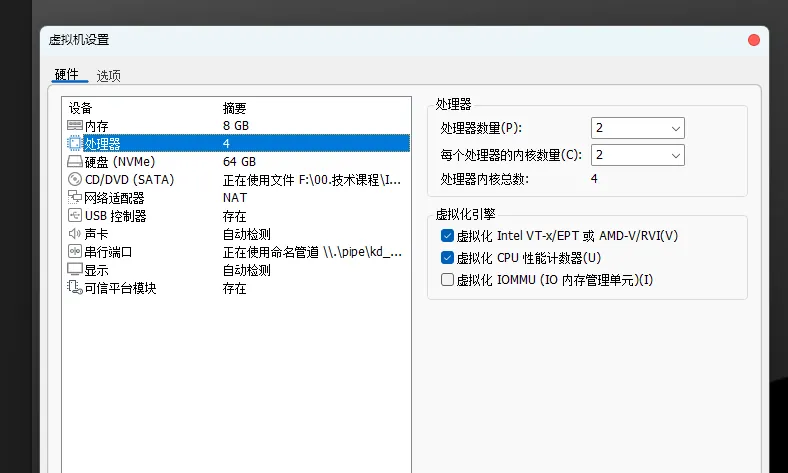This screenshot has height=473, width=788.
Task: Click the CD/DVD (SATA) disc icon
Action: (75, 179)
